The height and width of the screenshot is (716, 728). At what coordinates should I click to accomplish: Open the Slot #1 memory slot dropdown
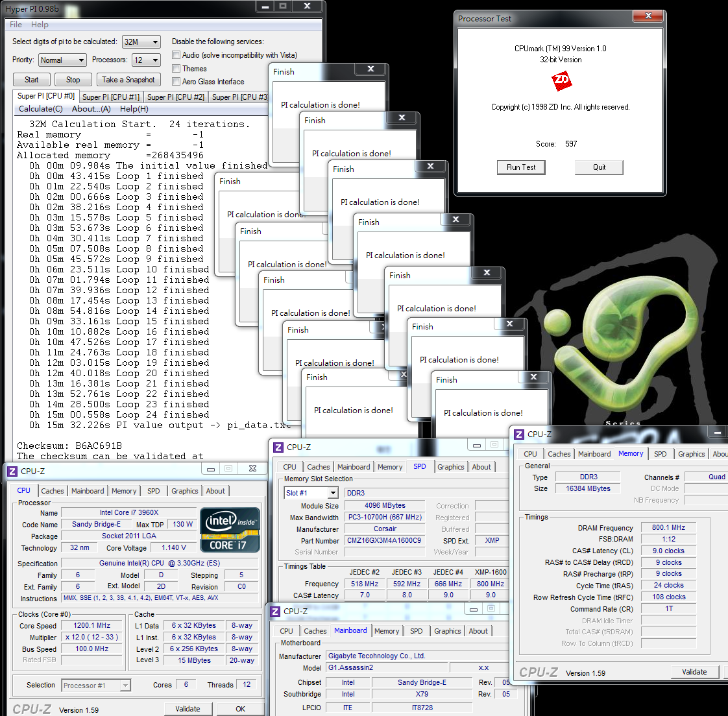[x=311, y=493]
